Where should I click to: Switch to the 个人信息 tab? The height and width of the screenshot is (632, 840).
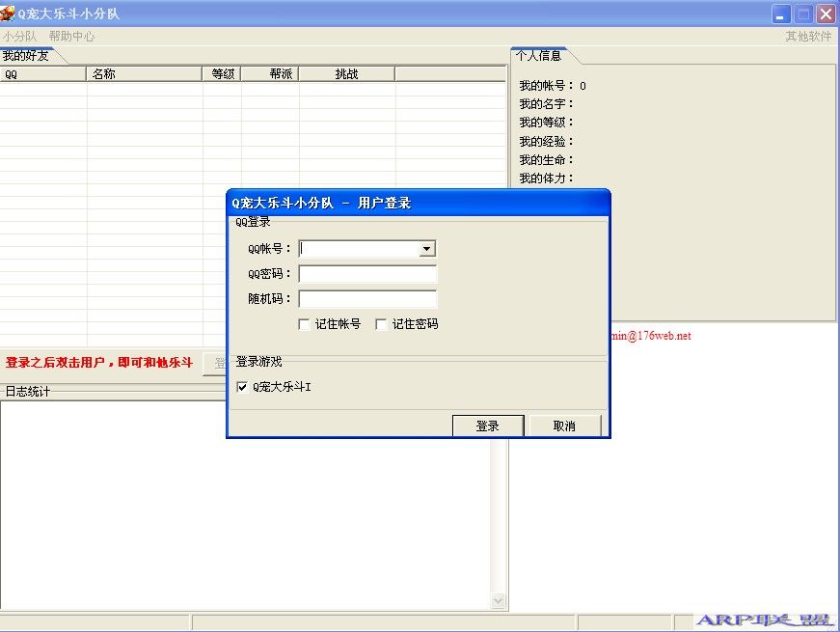click(538, 56)
